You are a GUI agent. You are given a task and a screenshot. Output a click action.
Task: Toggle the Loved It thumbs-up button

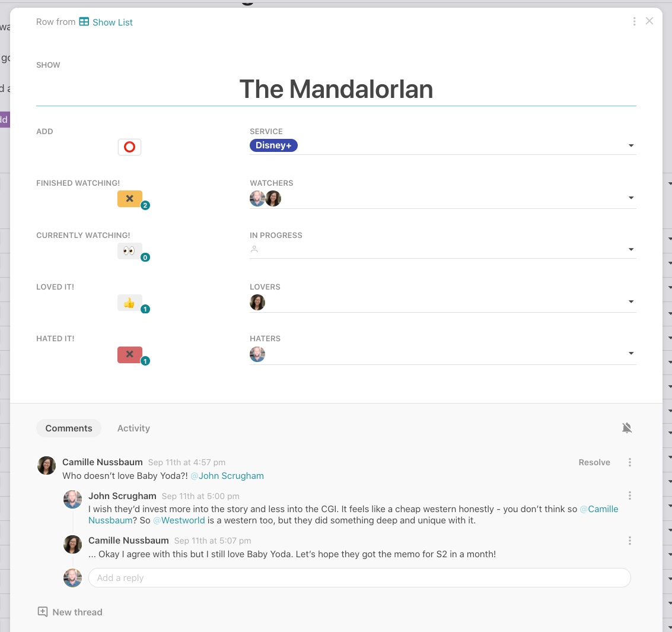129,303
